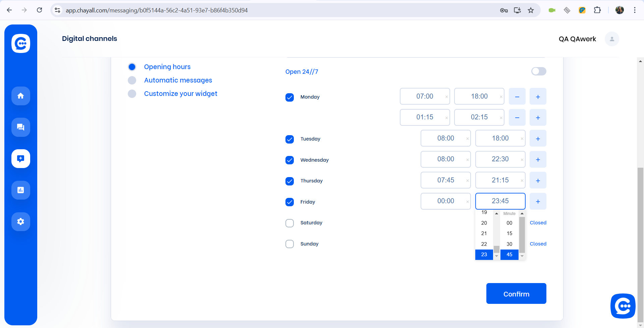Open Thursday's 07:45 start time picker
This screenshot has height=328, width=644.
click(x=445, y=180)
